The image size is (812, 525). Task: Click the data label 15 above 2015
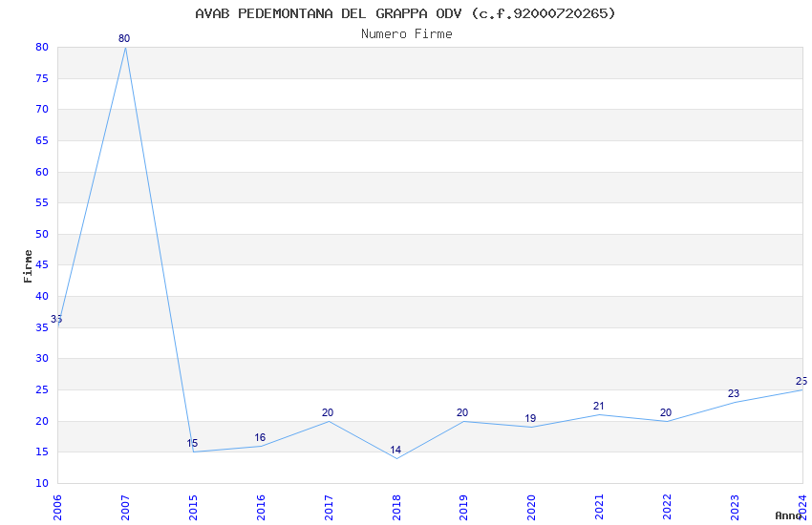pyautogui.click(x=192, y=443)
